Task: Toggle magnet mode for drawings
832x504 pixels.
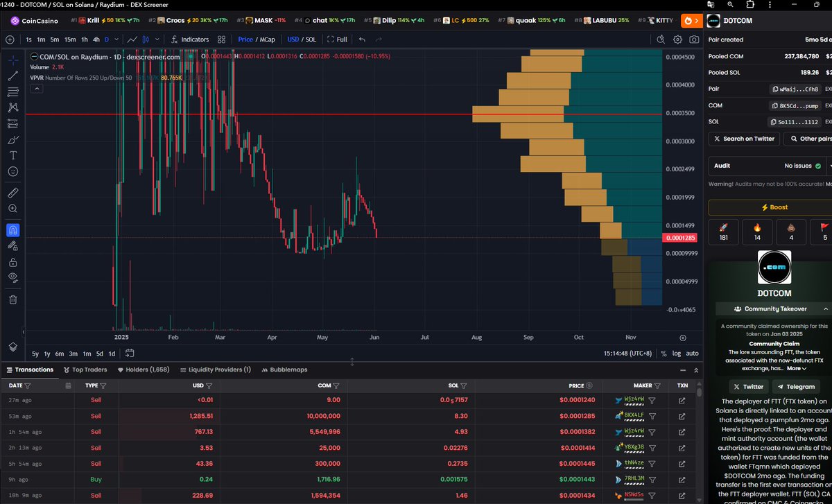Action: tap(12, 229)
